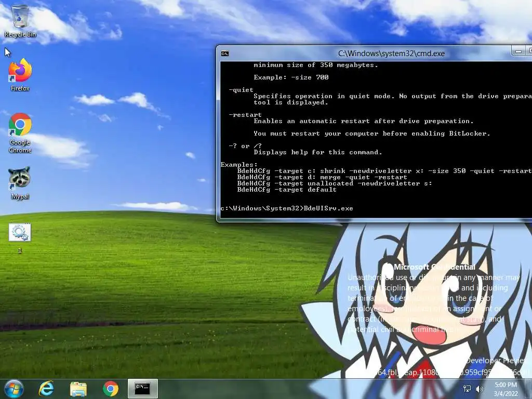Open the clock showing 5:00 PM

point(506,389)
